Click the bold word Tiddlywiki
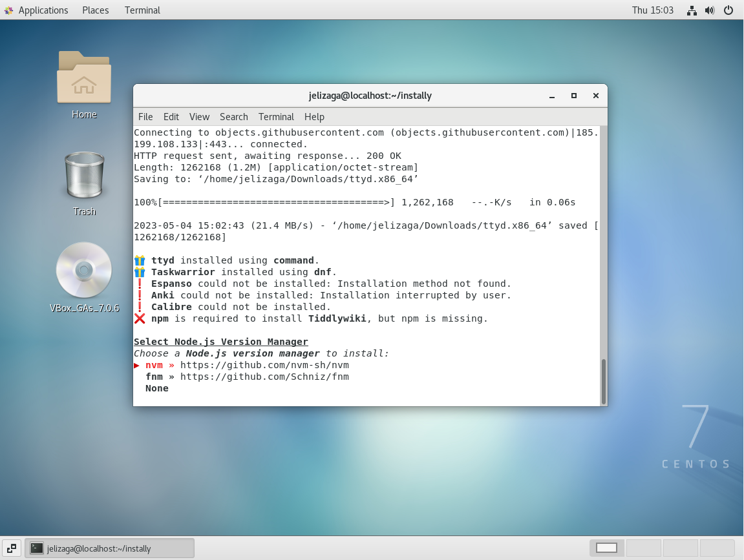The image size is (744, 560). coord(337,318)
